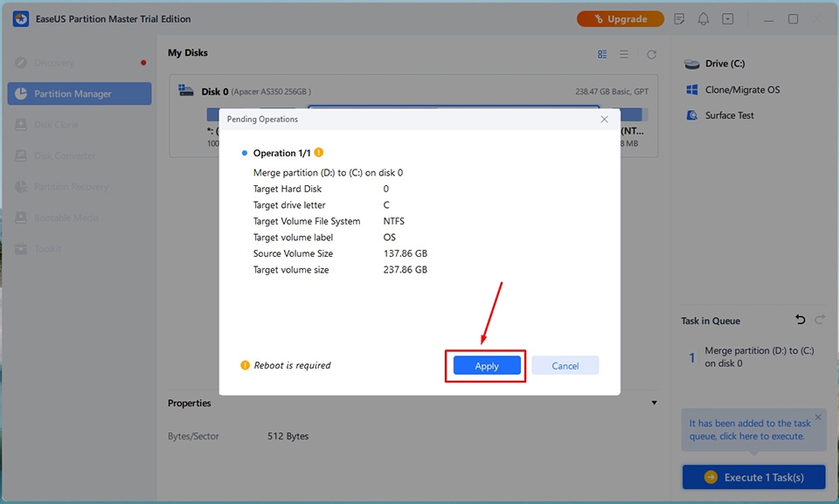Viewport: 839px width, 504px height.
Task: Click the Disk Clone sidebar icon
Action: coord(21,125)
